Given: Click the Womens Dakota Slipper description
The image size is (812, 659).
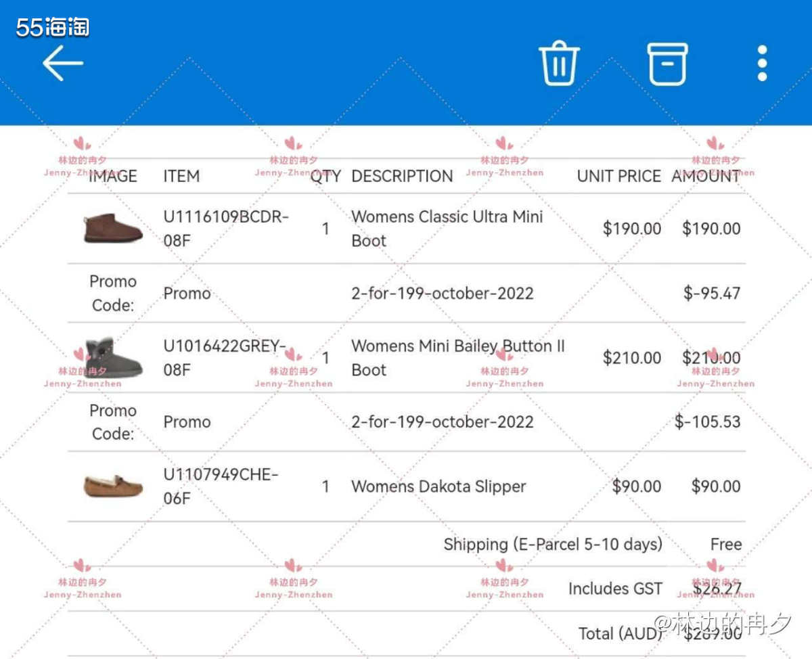Looking at the screenshot, I should [x=438, y=486].
